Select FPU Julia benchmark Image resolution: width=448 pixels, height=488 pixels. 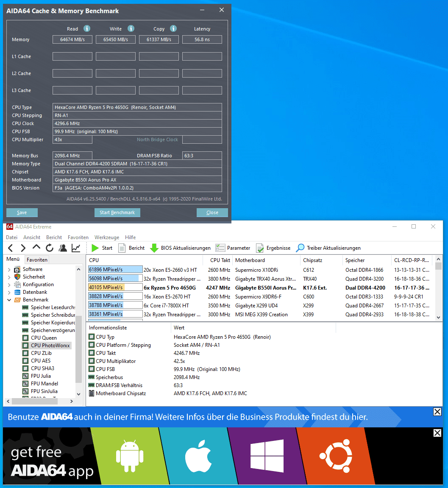37,376
